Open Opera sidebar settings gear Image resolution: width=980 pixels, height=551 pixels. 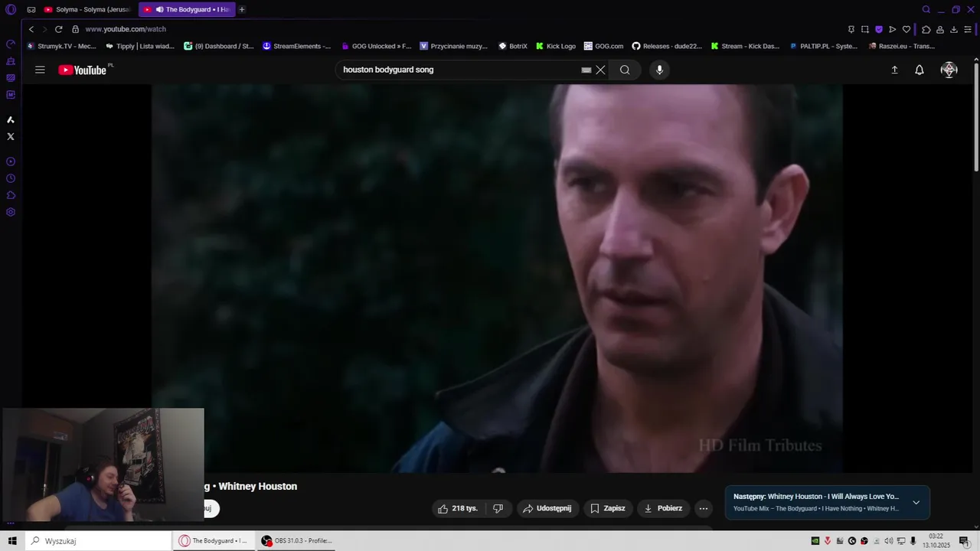click(x=11, y=212)
